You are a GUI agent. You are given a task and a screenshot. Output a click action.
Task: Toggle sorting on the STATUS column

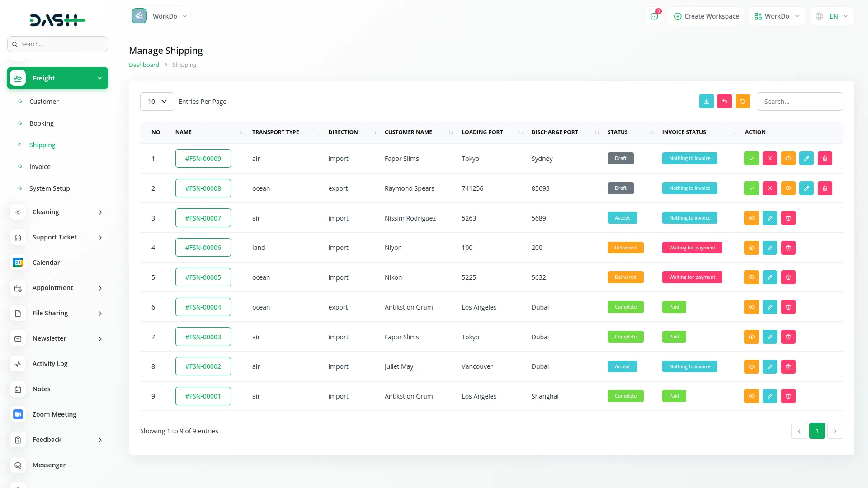(650, 132)
